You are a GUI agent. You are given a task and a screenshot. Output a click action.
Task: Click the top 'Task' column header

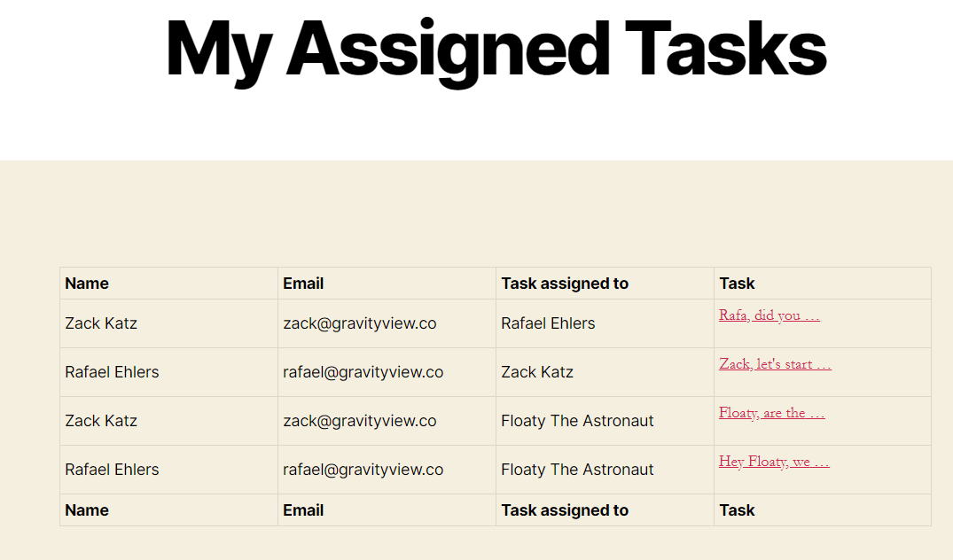coord(737,284)
